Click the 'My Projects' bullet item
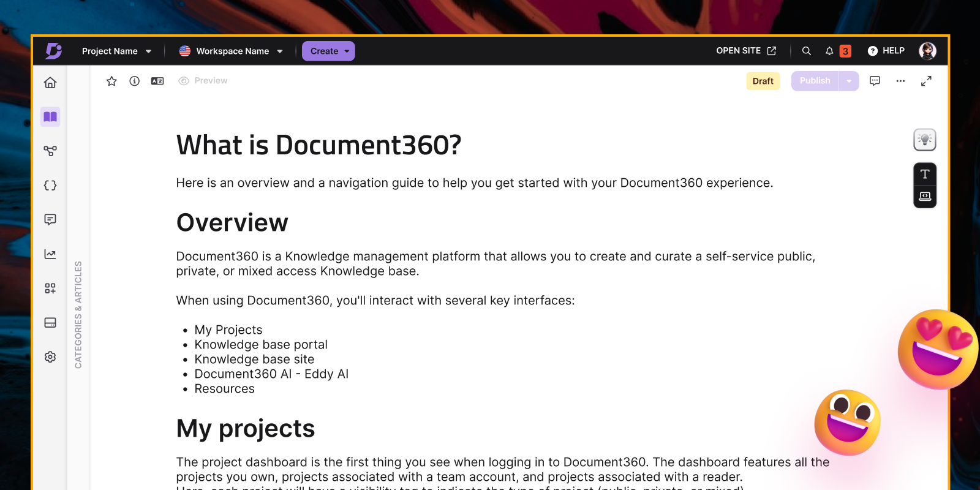The height and width of the screenshot is (490, 980). pyautogui.click(x=228, y=330)
